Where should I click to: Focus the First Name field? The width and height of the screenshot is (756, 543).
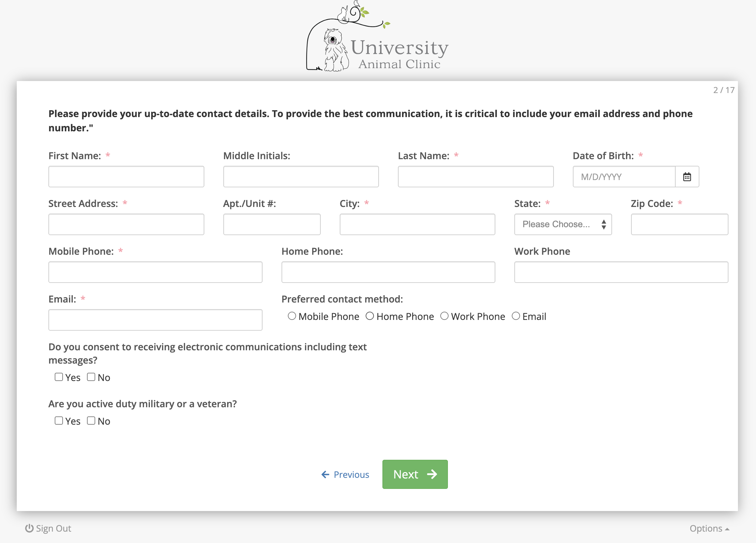126,177
